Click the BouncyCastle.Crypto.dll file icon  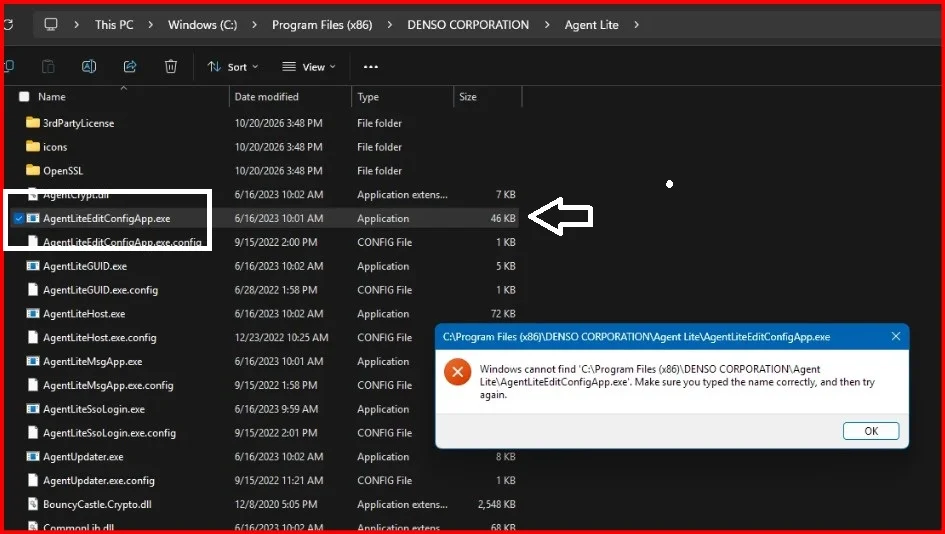[33, 504]
